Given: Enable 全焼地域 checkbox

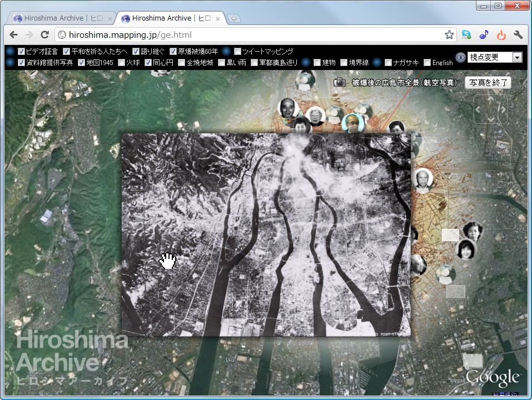Looking at the screenshot, I should (182, 62).
